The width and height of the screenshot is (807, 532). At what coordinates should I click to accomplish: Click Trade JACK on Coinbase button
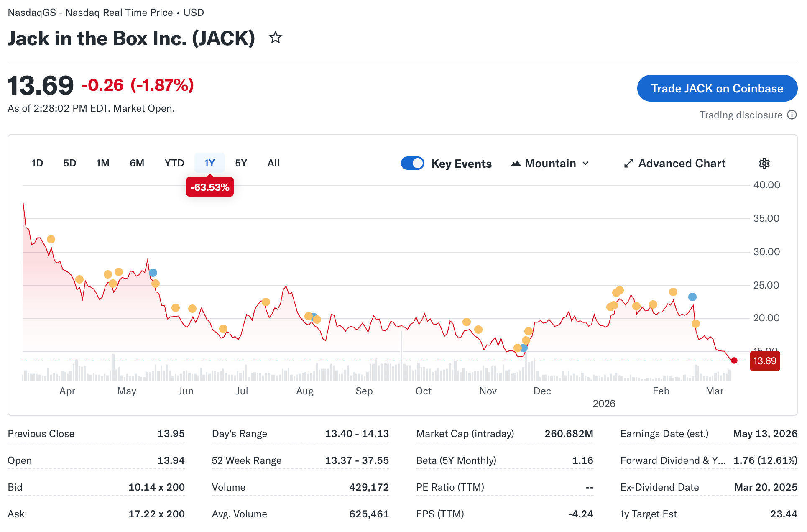pyautogui.click(x=717, y=88)
